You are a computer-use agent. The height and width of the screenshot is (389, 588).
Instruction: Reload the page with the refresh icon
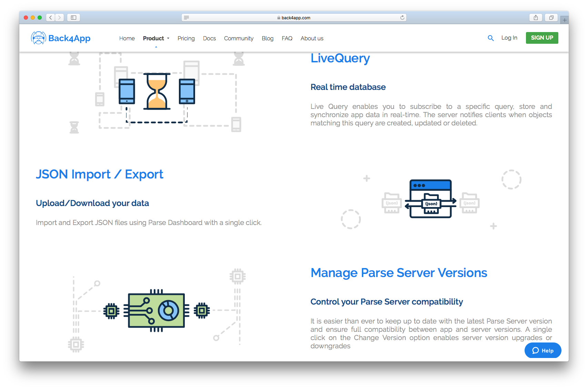402,18
